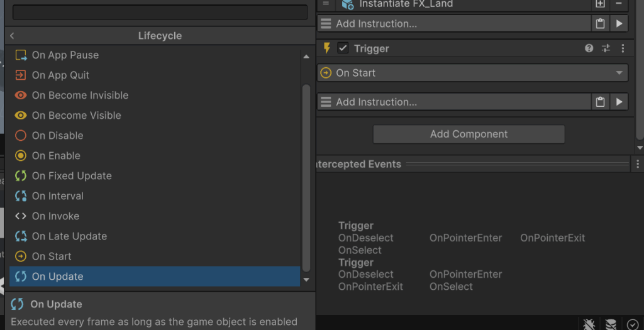Click paste icon beside lower Add Instruction

pos(601,102)
